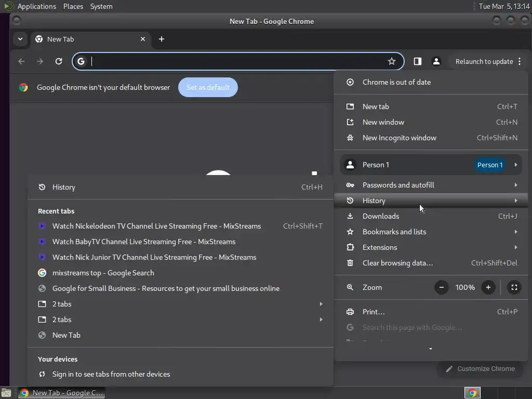Click the browser back arrow
532x399 pixels.
pos(21,61)
